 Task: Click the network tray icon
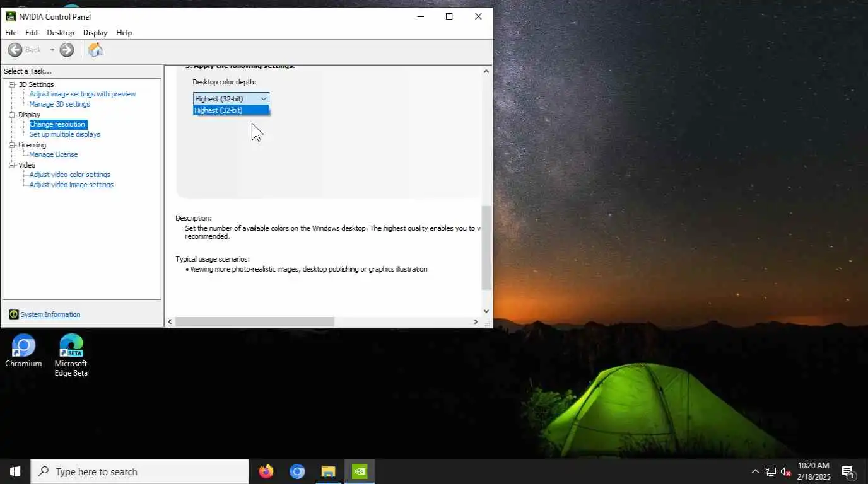tap(770, 471)
